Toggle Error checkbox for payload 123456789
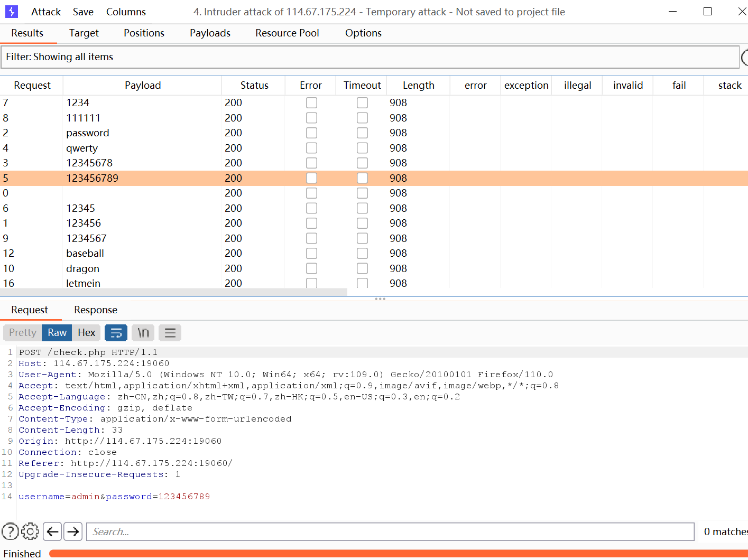This screenshot has height=560, width=748. pos(311,178)
